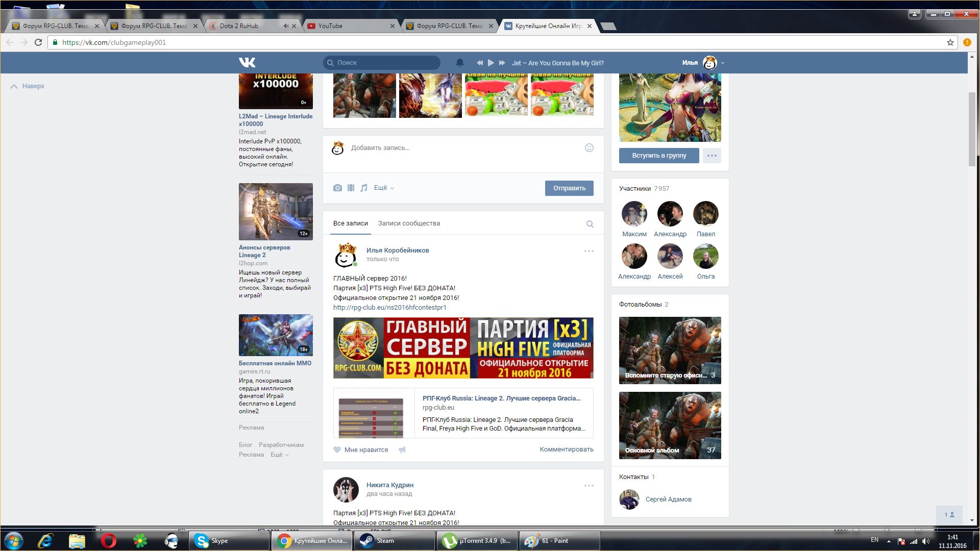The image size is (980, 551).
Task: Select the first Форум RPG-CLUB tab
Action: (x=56, y=26)
